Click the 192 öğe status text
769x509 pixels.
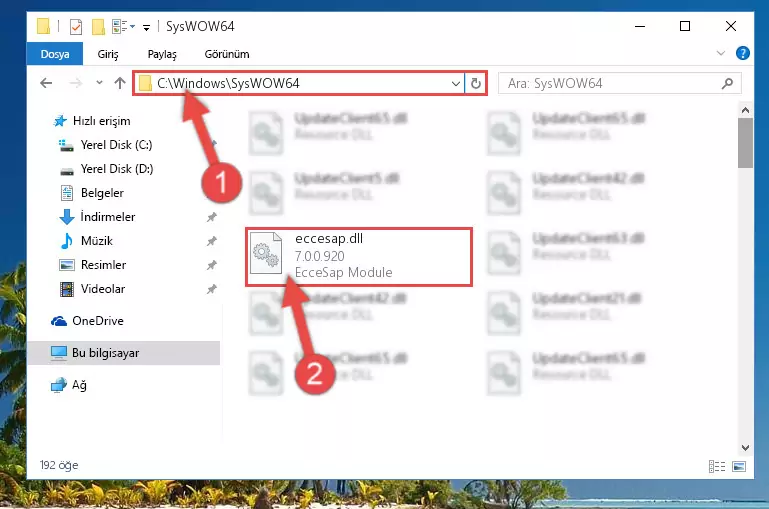click(59, 465)
